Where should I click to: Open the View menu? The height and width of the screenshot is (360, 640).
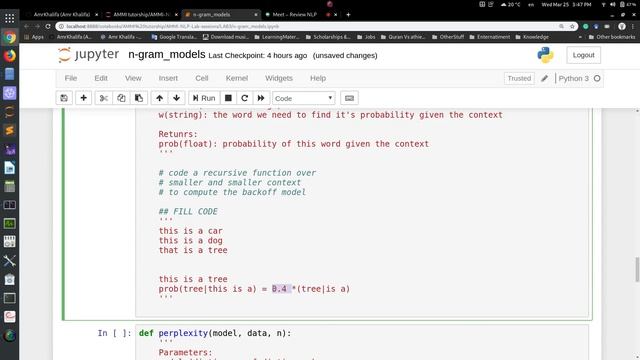point(133,78)
